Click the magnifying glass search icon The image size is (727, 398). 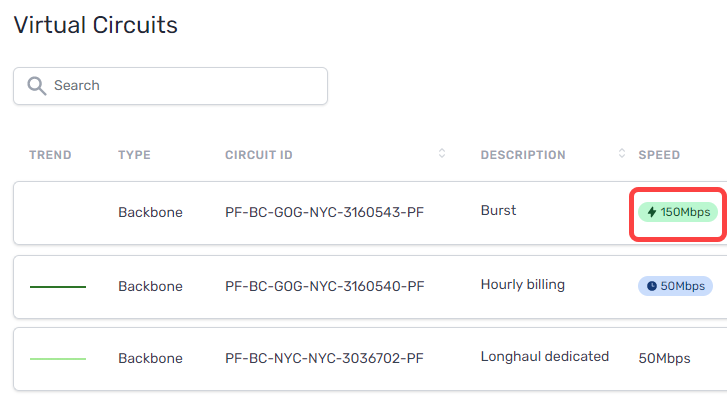(x=37, y=86)
